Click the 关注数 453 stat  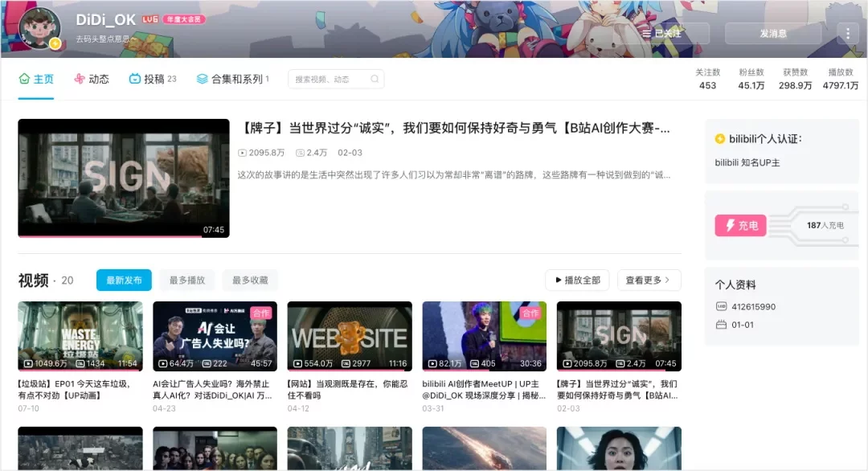[x=707, y=79]
